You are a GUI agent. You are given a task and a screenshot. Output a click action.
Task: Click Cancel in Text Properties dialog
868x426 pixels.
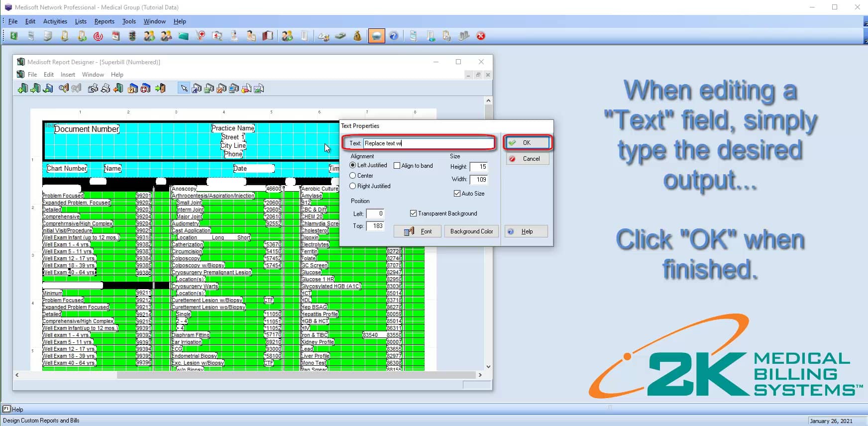coord(528,159)
